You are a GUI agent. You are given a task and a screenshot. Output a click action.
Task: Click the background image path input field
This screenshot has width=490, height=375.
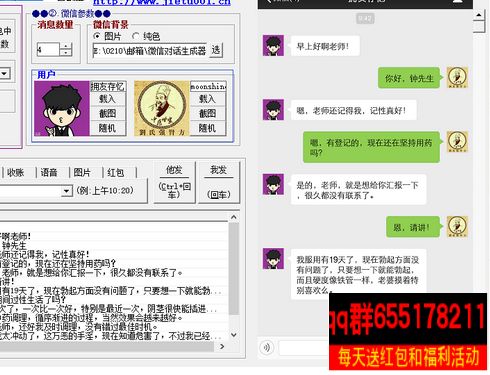click(x=150, y=51)
